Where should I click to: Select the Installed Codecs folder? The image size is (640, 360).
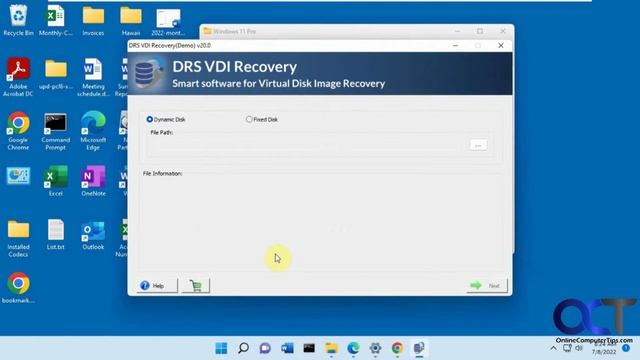click(x=18, y=238)
